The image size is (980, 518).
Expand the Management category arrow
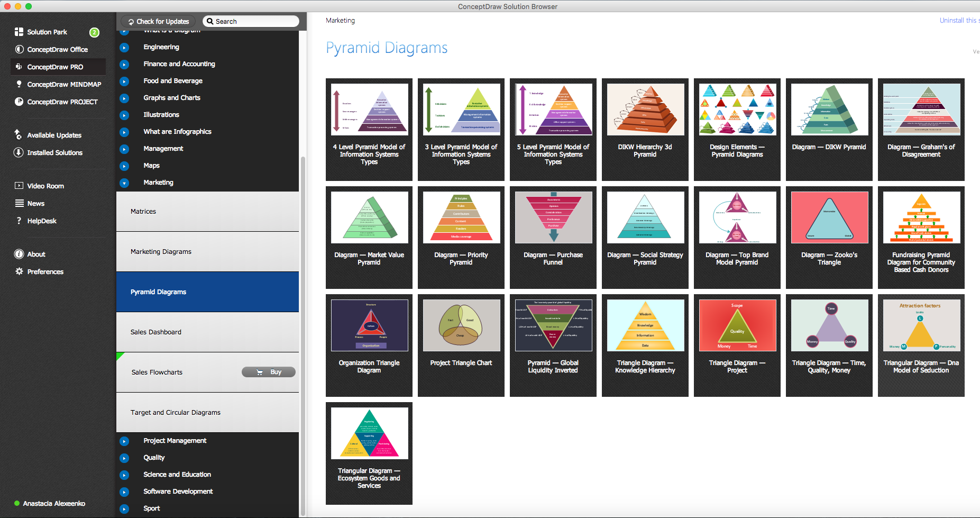pyautogui.click(x=124, y=149)
